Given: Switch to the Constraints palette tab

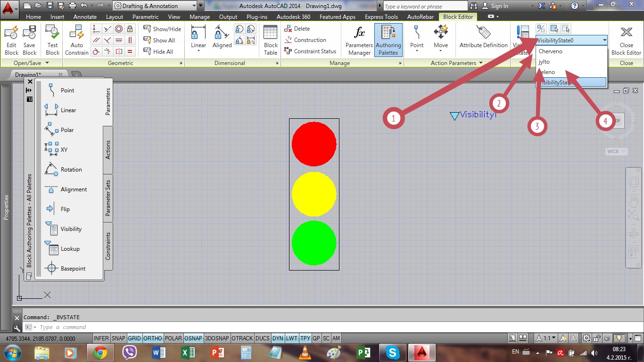Looking at the screenshot, I should (x=108, y=246).
